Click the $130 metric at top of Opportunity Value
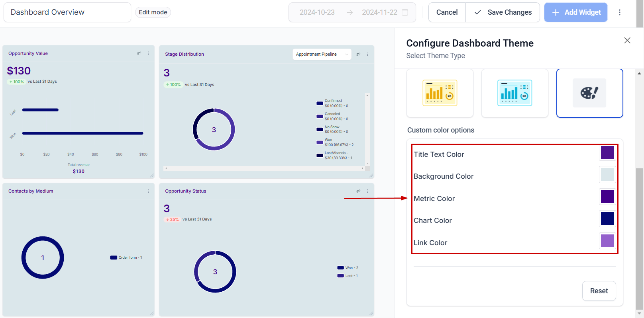Image resolution: width=644 pixels, height=318 pixels. [x=19, y=71]
